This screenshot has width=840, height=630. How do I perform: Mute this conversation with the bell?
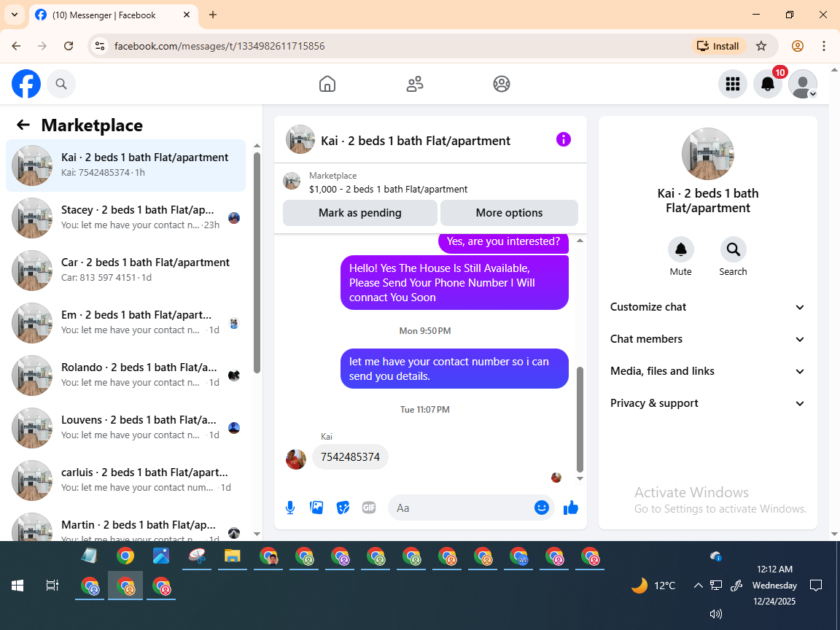point(680,249)
